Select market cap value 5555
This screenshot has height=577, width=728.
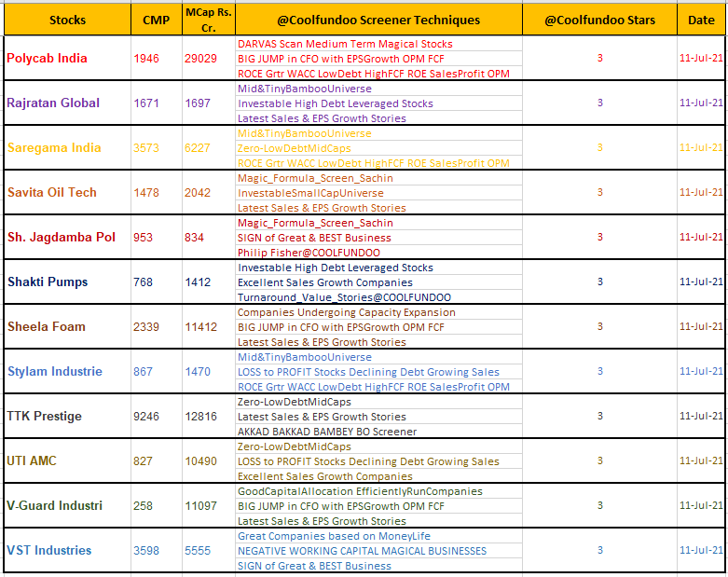209,551
